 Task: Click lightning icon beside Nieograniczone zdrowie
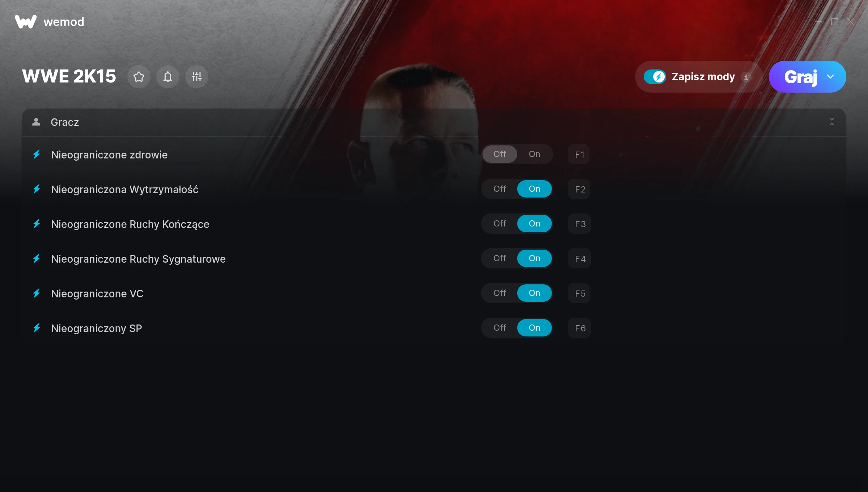(37, 154)
